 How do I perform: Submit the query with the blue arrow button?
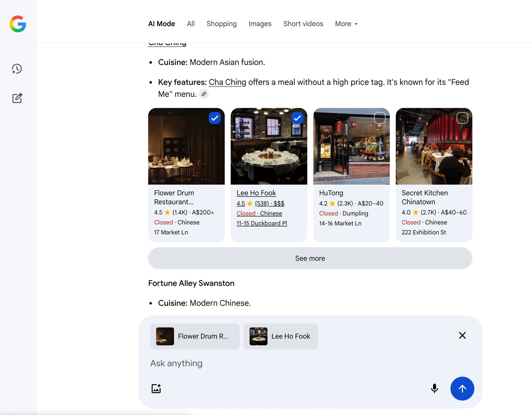462,389
